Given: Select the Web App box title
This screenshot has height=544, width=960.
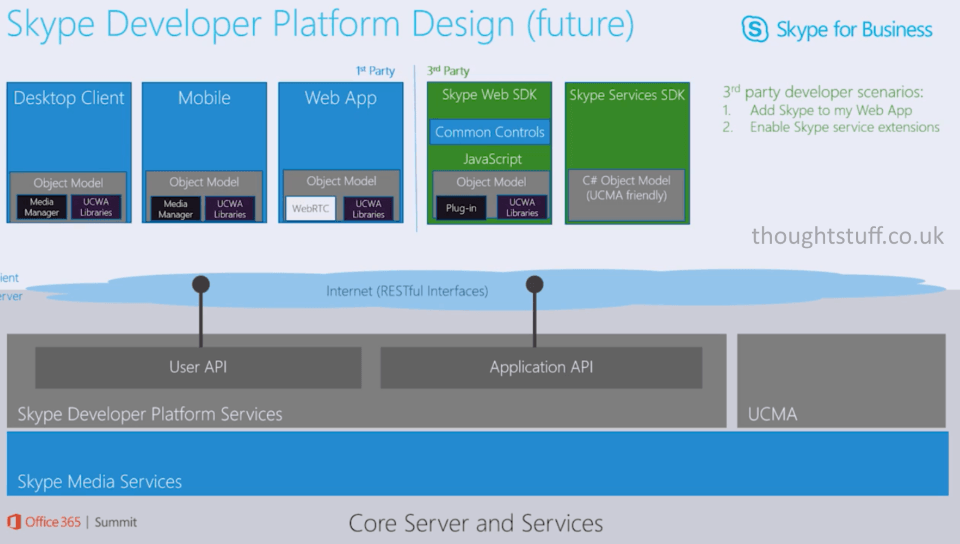Looking at the screenshot, I should [340, 98].
